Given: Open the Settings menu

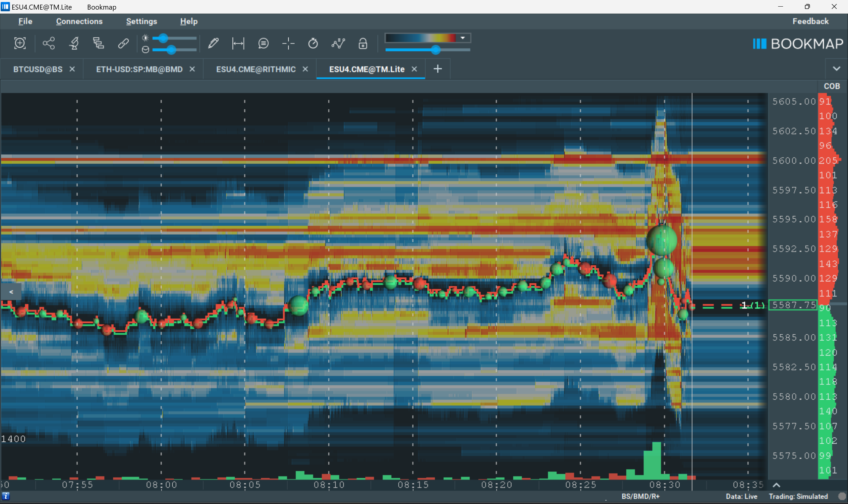Looking at the screenshot, I should point(141,21).
